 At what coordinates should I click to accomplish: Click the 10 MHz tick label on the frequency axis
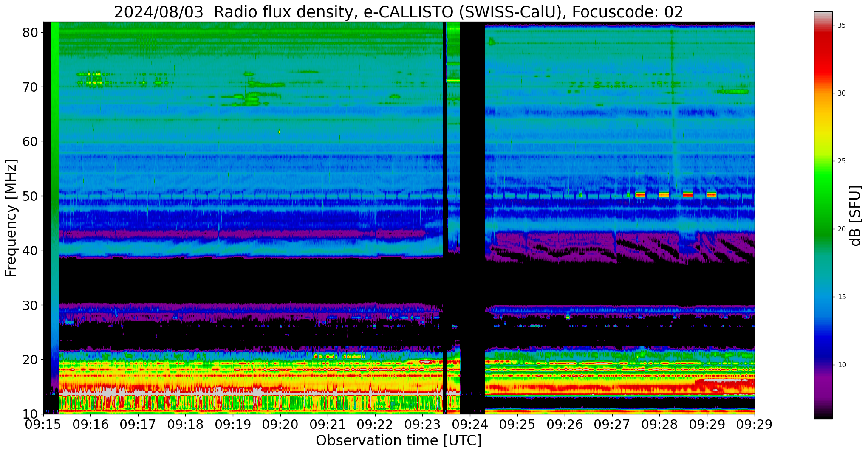click(30, 414)
